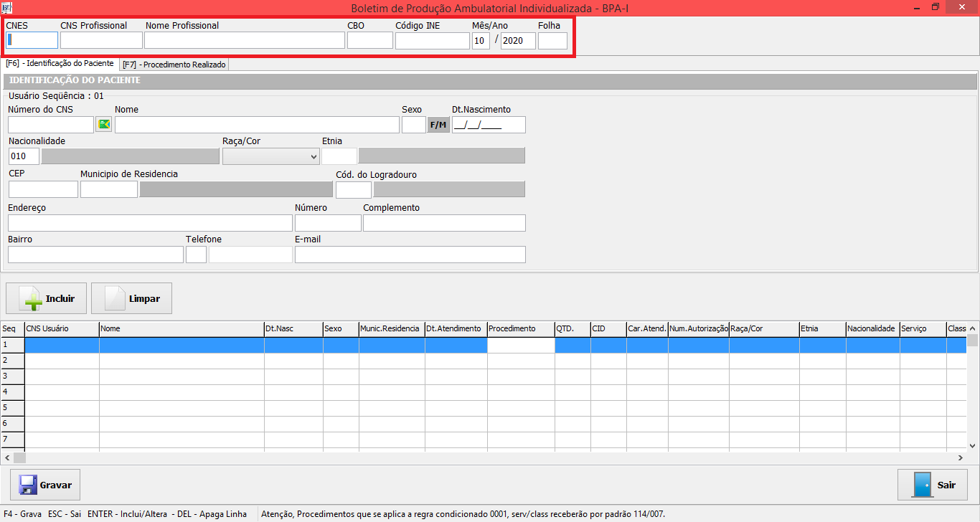Click the patient Nome text field
The width and height of the screenshot is (980, 522).
pyautogui.click(x=257, y=125)
